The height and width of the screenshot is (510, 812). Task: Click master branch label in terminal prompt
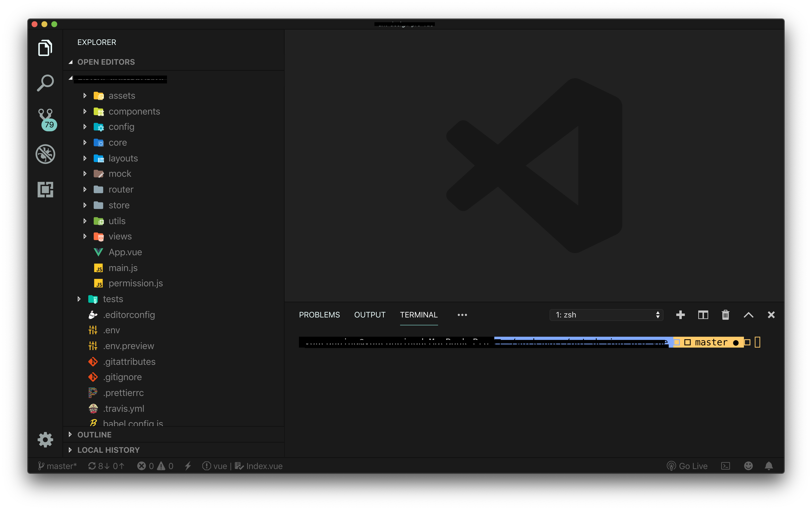point(711,342)
